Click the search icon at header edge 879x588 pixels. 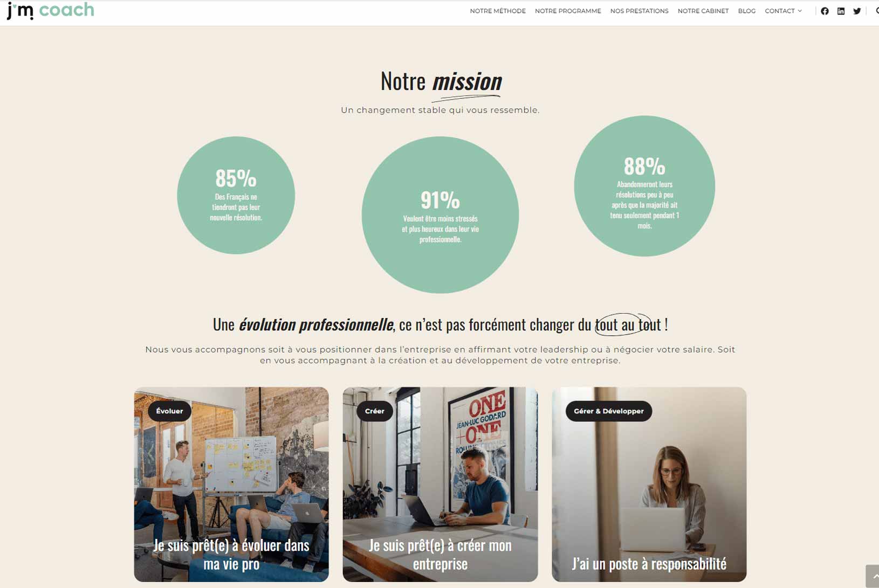(x=876, y=11)
